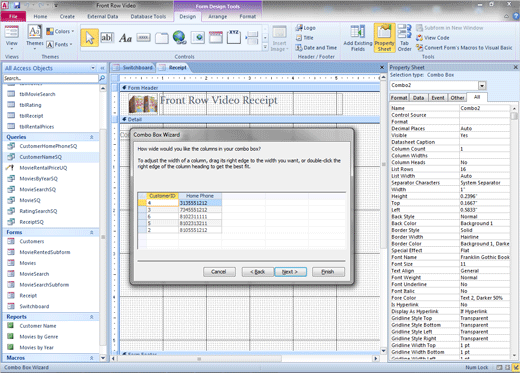Screen dimensions: 520x373
Task: Expand the Controls gallery list
Action: (x=265, y=47)
